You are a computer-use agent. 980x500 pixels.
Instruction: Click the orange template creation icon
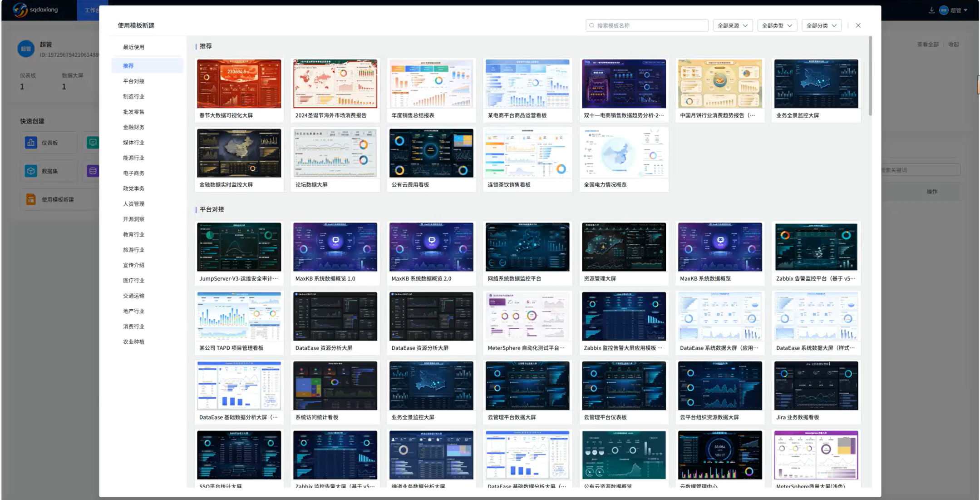31,199
